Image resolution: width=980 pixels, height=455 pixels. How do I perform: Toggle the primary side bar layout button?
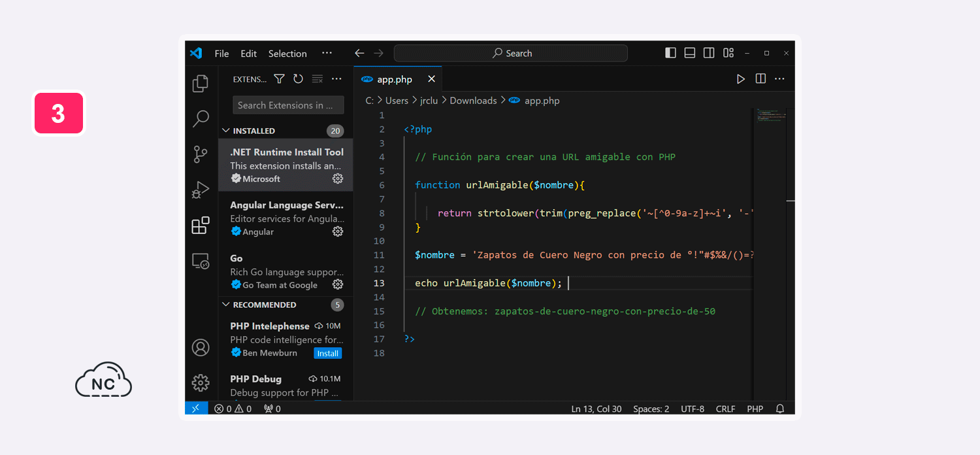(x=670, y=53)
